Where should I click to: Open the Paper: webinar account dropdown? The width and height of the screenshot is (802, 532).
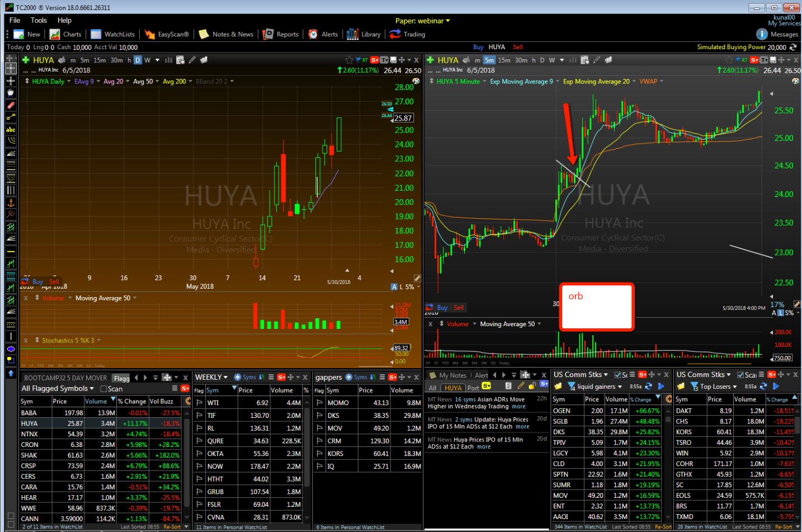[x=422, y=21]
